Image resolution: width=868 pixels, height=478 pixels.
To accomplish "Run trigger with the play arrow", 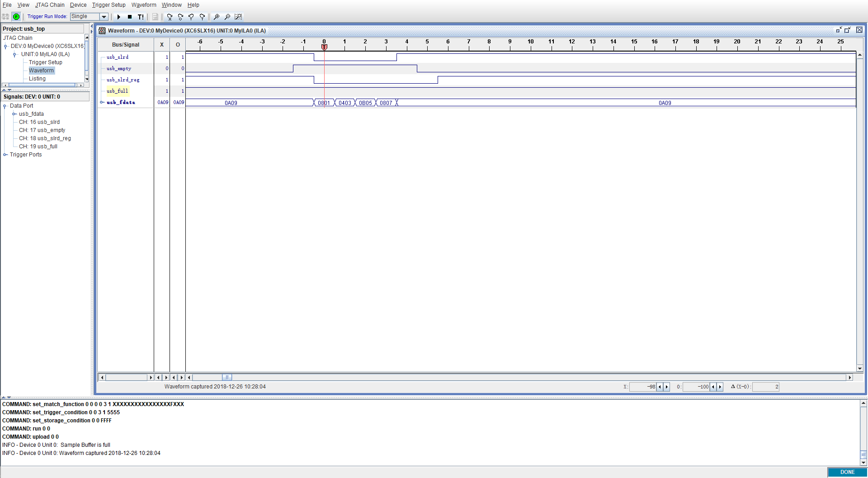I will [x=119, y=17].
